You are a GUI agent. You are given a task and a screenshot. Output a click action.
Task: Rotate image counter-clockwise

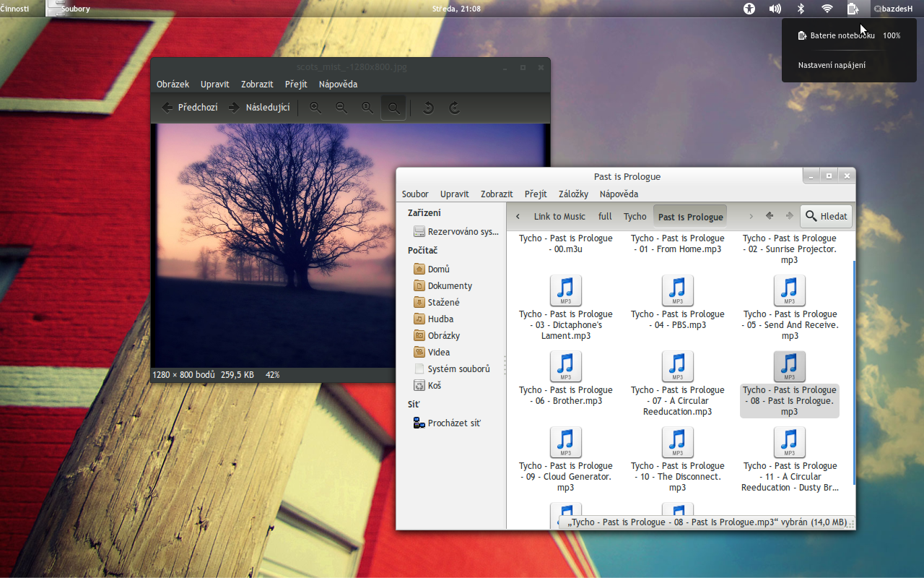click(428, 108)
